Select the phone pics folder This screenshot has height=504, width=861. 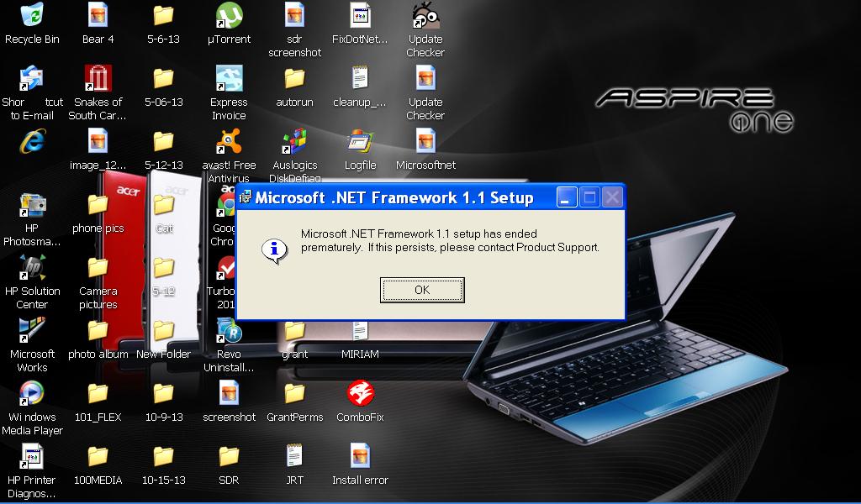click(98, 205)
